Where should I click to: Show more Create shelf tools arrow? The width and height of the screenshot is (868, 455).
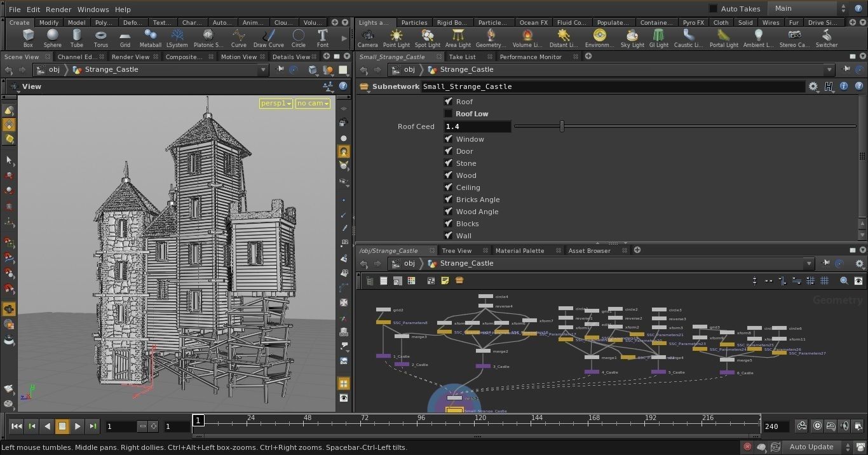click(344, 38)
